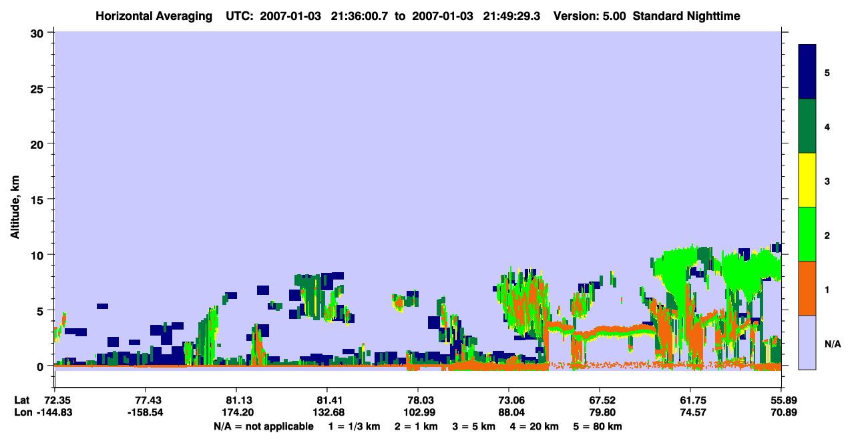Click legend text '1 = 1/3 km'
This screenshot has width=868, height=445.
355,426
